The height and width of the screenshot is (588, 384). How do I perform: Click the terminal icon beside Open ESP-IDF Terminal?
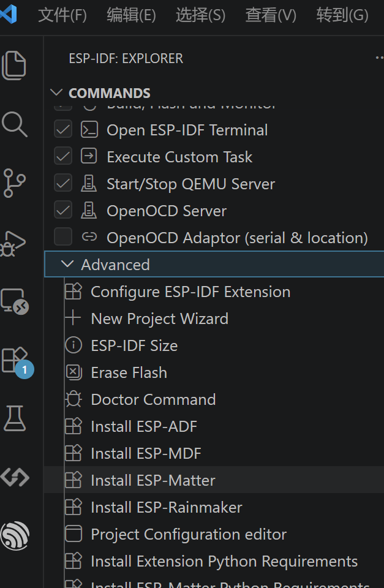pos(89,130)
